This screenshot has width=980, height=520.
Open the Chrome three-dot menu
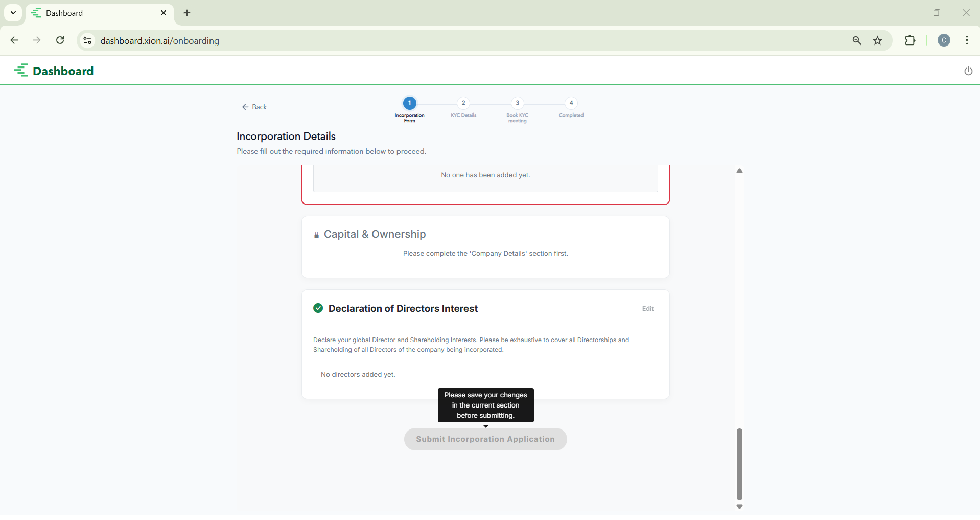(967, 41)
